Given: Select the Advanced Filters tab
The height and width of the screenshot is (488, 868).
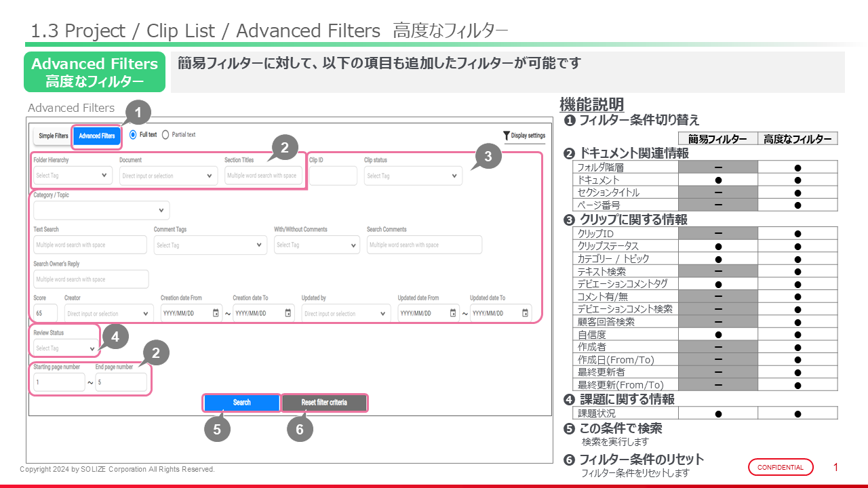Looking at the screenshot, I should [x=96, y=136].
